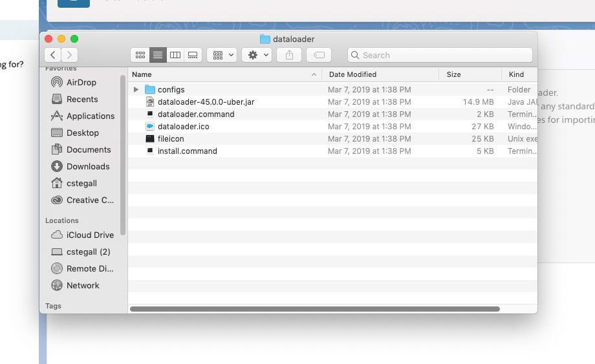Select the dataloader-45.0.0-uber.jar file
This screenshot has height=364, width=595.
(201, 102)
